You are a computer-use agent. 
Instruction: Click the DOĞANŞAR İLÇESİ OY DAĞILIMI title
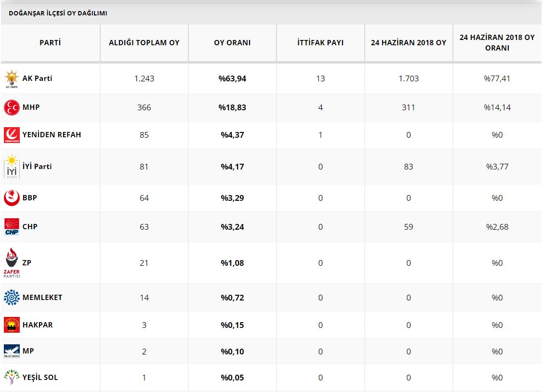click(58, 13)
